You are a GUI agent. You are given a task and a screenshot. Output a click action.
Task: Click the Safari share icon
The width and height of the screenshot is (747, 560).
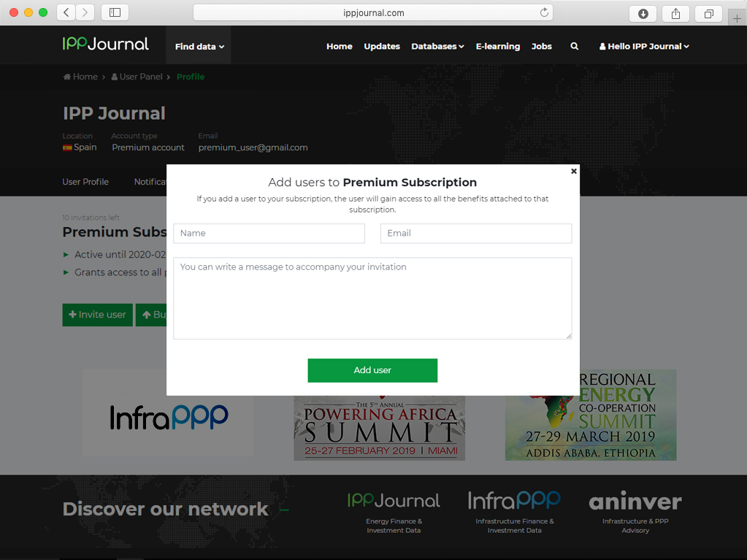tap(675, 13)
